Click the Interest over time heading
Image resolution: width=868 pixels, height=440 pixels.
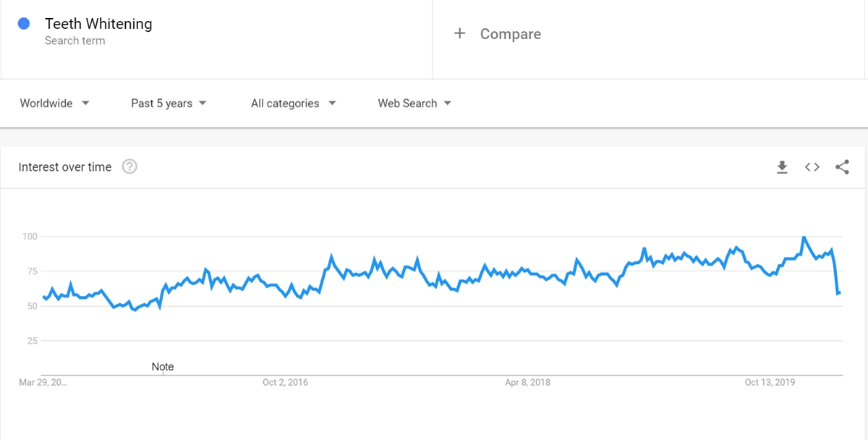coord(65,167)
